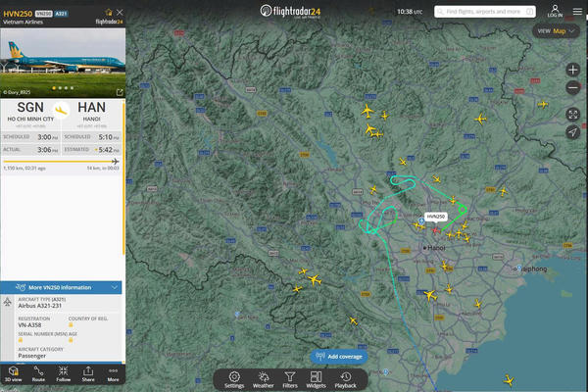Open map Settings
This screenshot has height=392, width=588.
tap(234, 379)
